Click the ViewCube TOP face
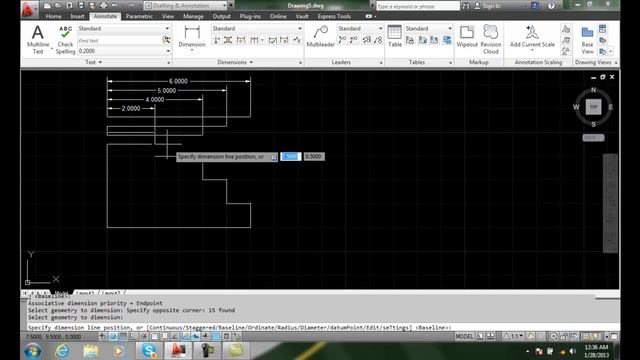The width and height of the screenshot is (640, 360). coord(593,107)
